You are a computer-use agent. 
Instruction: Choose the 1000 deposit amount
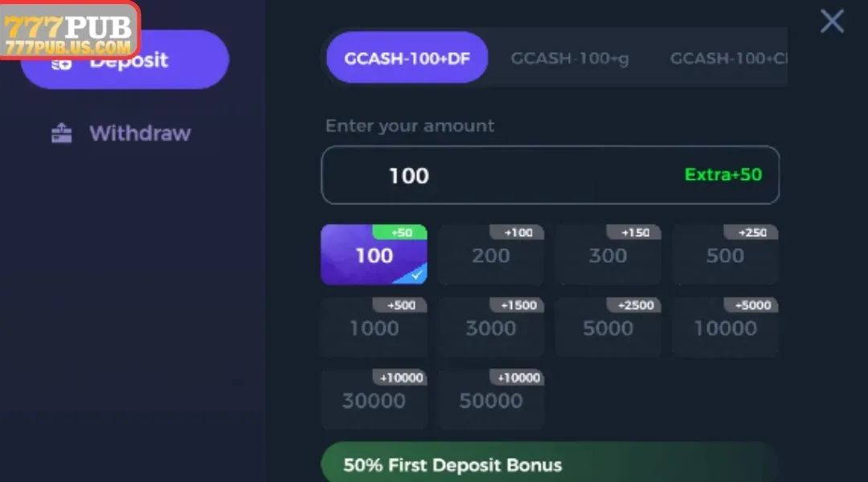375,327
